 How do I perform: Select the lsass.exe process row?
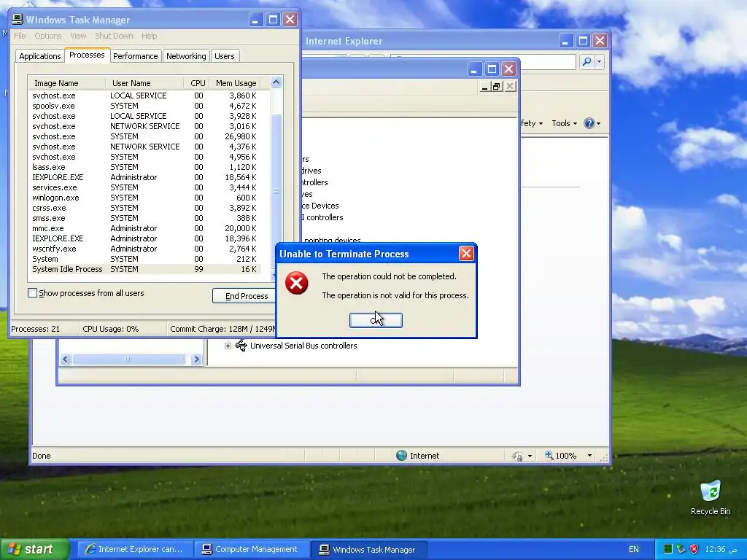145,167
